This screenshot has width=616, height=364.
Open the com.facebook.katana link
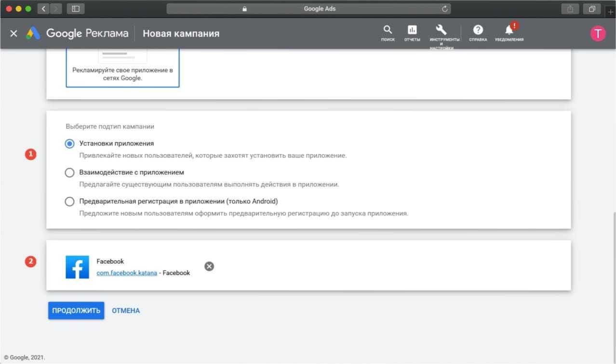127,273
